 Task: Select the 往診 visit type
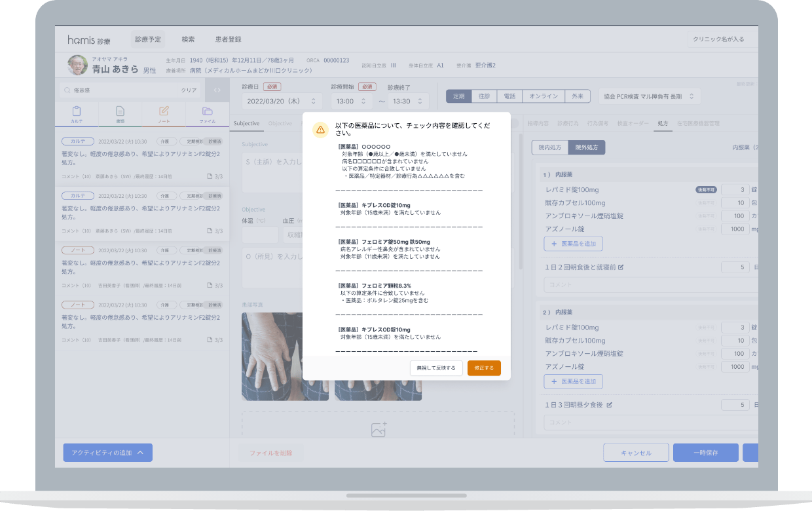point(484,96)
